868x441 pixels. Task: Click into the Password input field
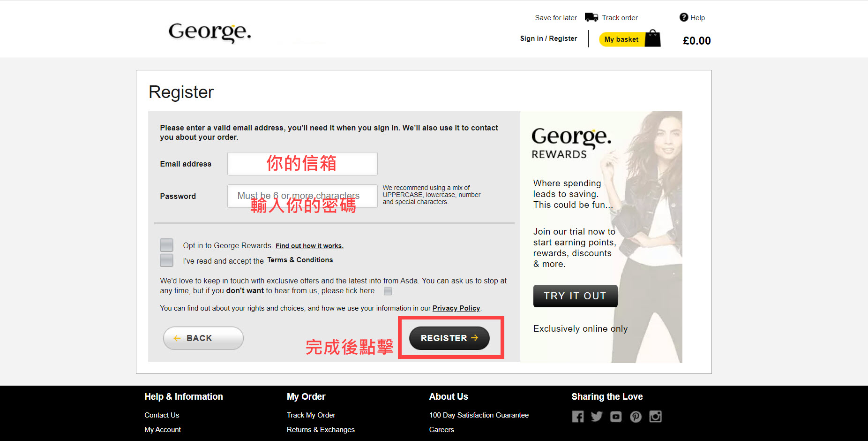(x=302, y=196)
